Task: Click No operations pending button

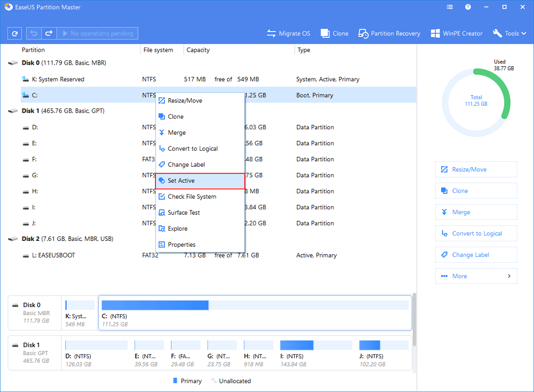Action: point(97,33)
